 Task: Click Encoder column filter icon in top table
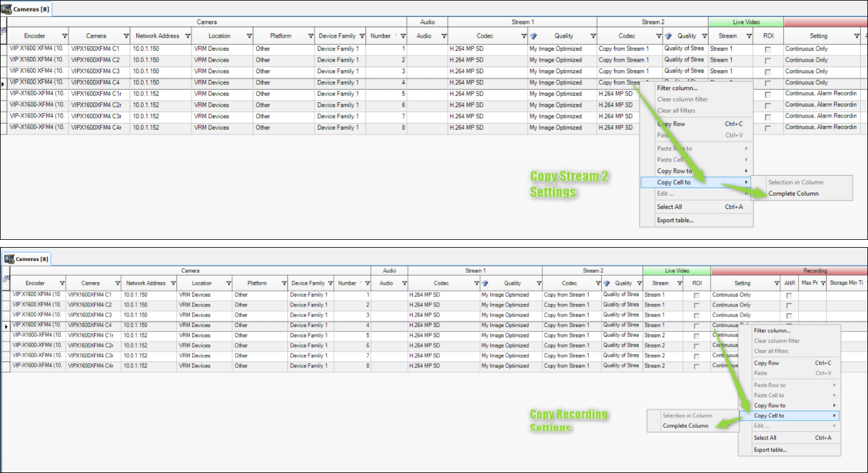click(x=64, y=36)
